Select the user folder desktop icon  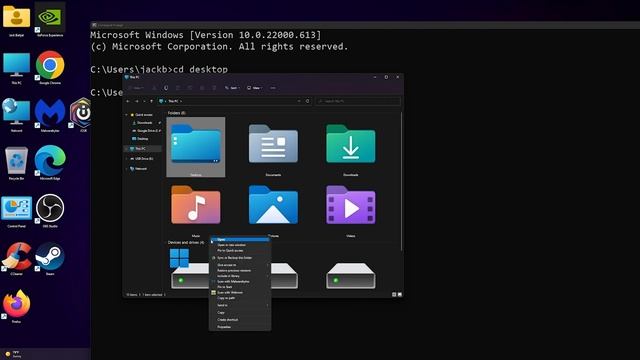coord(16,20)
